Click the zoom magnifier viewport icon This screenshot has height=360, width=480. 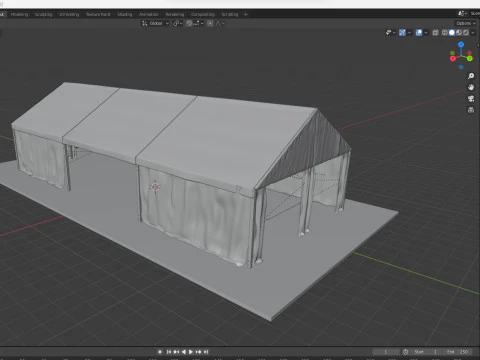(x=471, y=76)
